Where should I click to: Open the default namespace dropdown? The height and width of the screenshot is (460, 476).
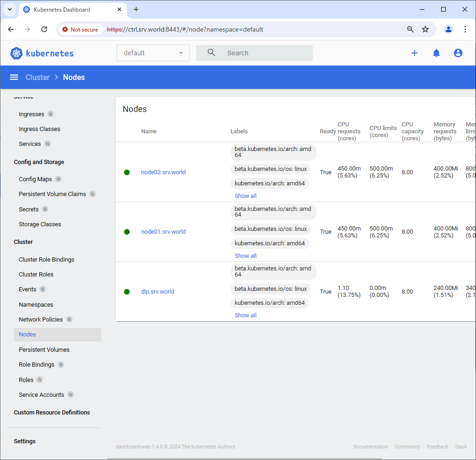(x=153, y=53)
